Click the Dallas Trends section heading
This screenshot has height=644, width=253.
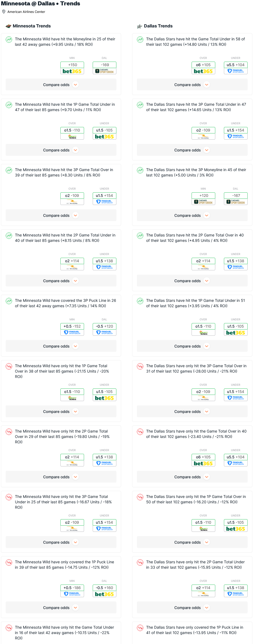pyautogui.click(x=158, y=26)
